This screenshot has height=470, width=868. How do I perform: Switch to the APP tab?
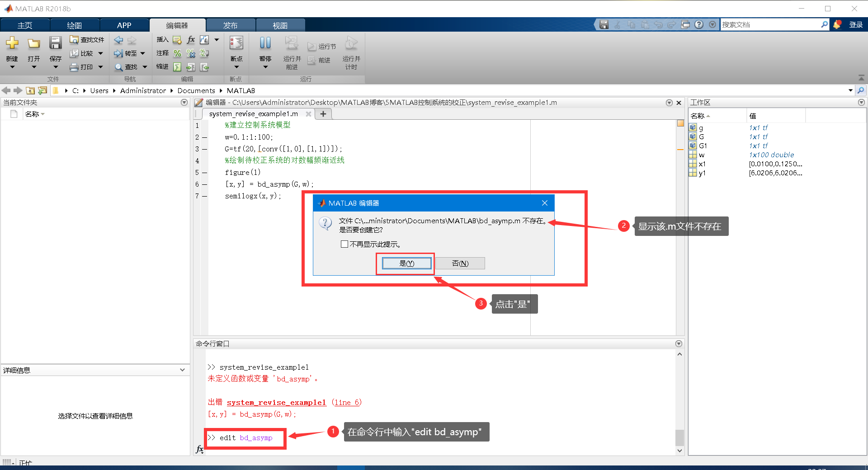coord(124,25)
